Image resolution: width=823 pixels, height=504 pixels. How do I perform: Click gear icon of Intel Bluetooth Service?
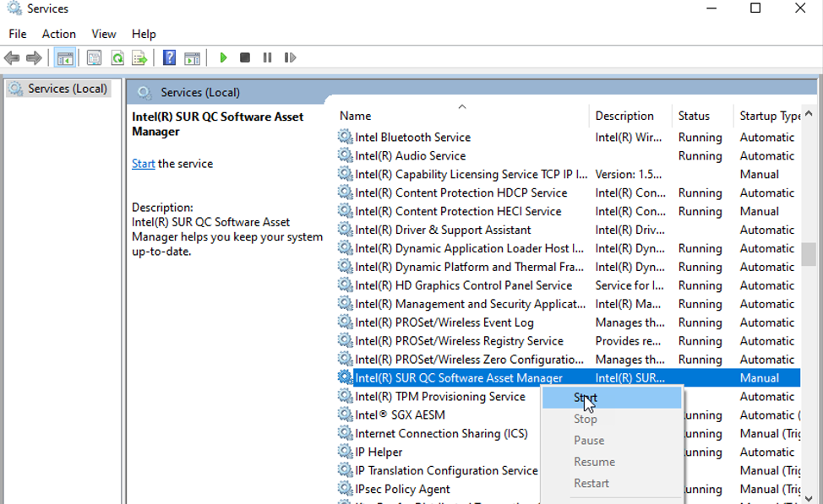pos(345,137)
